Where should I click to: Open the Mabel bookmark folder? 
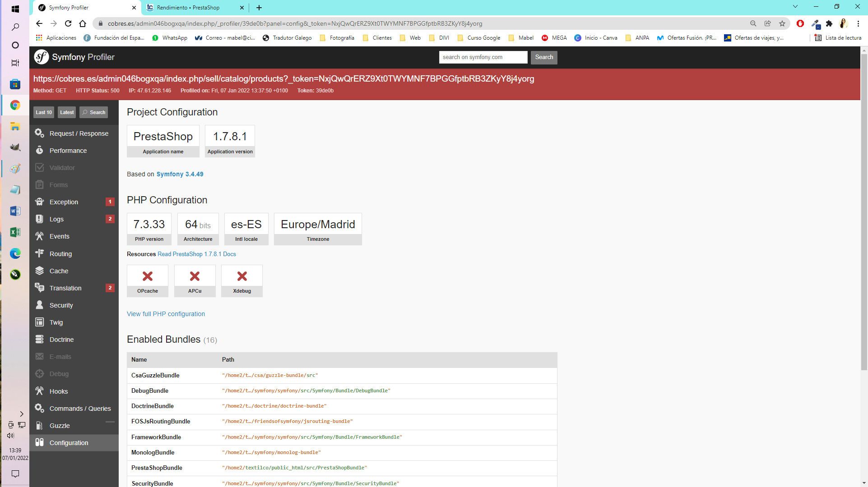pos(521,38)
